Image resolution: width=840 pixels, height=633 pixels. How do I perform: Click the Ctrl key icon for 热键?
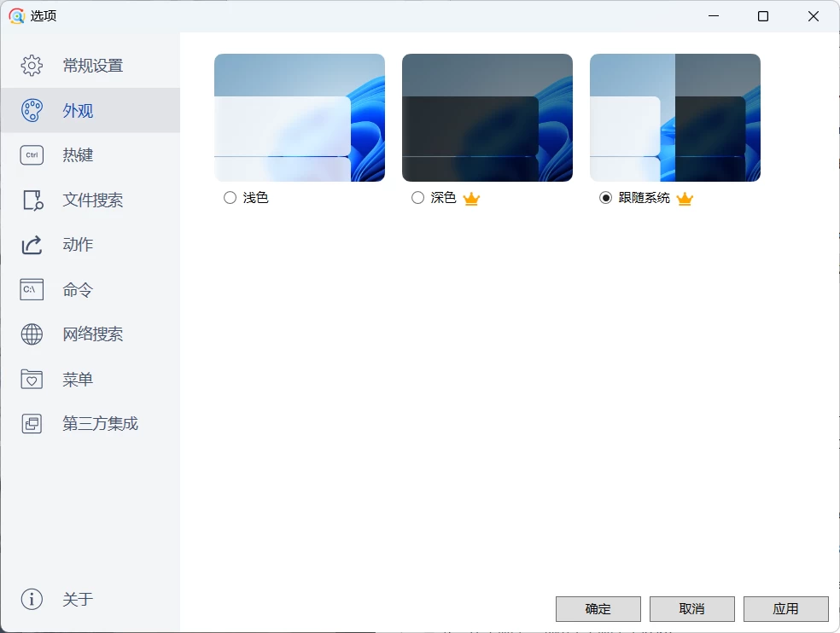(32, 155)
